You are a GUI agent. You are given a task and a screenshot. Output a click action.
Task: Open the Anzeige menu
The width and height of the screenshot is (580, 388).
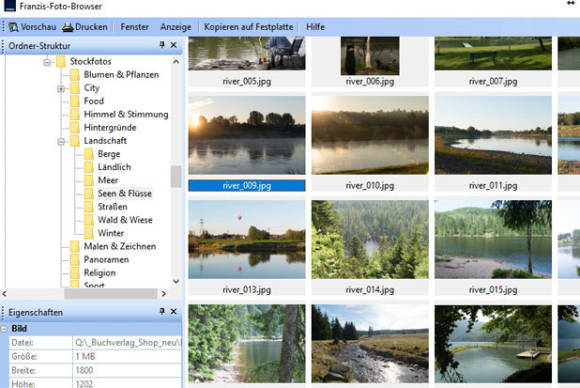(176, 27)
